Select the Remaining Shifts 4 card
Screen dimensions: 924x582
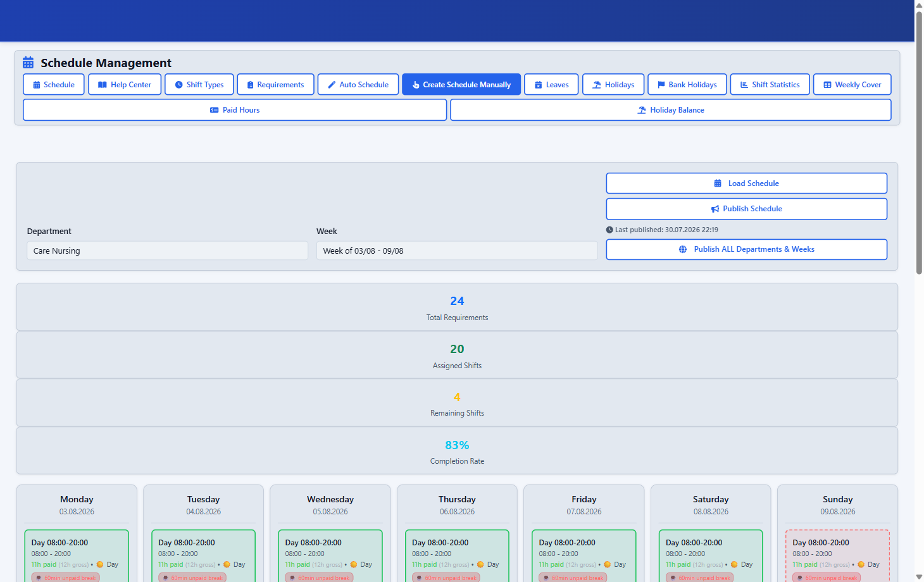(457, 403)
